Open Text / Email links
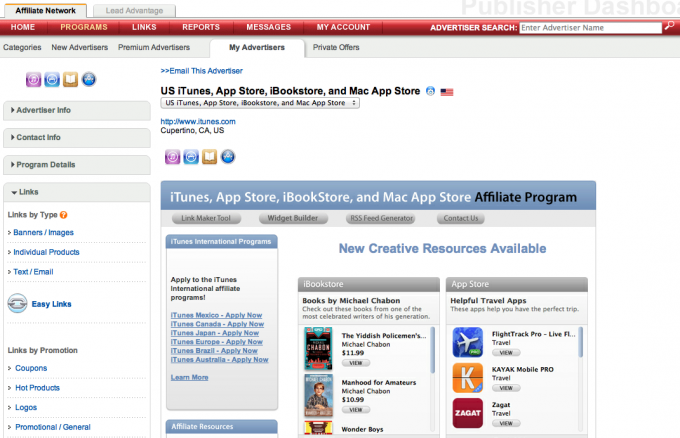This screenshot has height=438, width=680. tap(33, 272)
